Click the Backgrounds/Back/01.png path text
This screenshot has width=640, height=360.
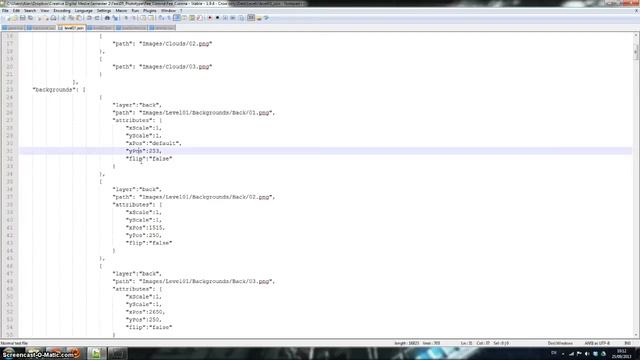207,113
